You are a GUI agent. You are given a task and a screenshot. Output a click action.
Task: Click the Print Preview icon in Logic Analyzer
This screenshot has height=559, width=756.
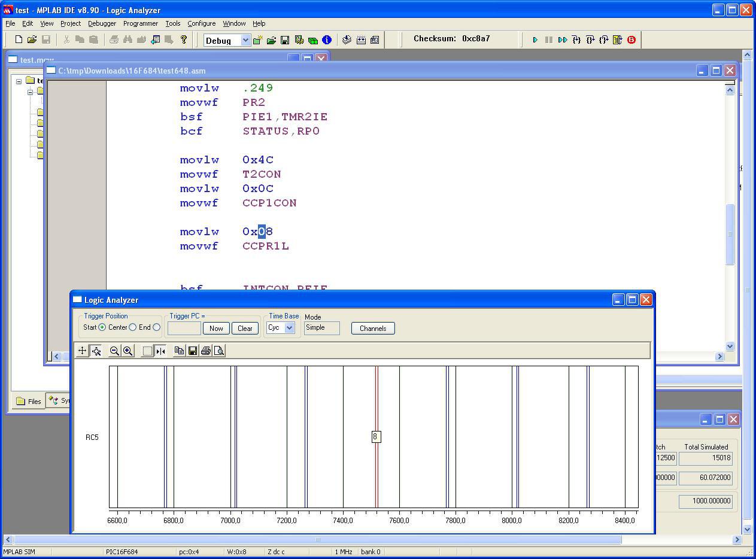click(219, 351)
